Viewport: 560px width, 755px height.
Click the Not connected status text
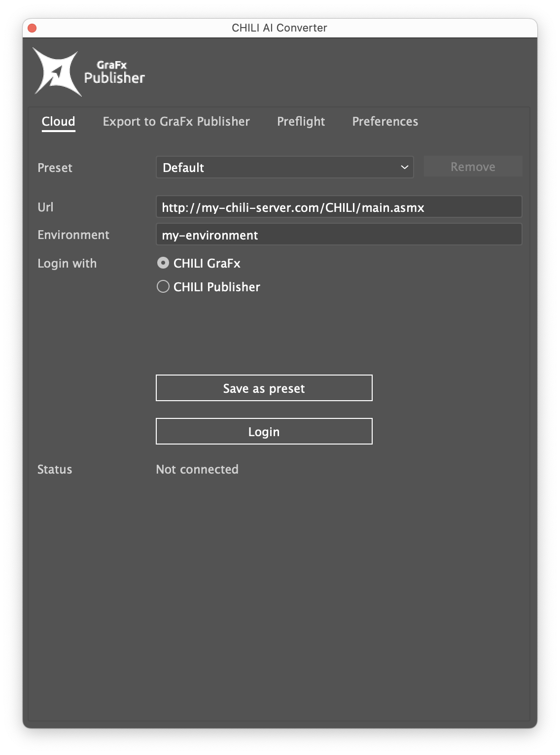[197, 470]
